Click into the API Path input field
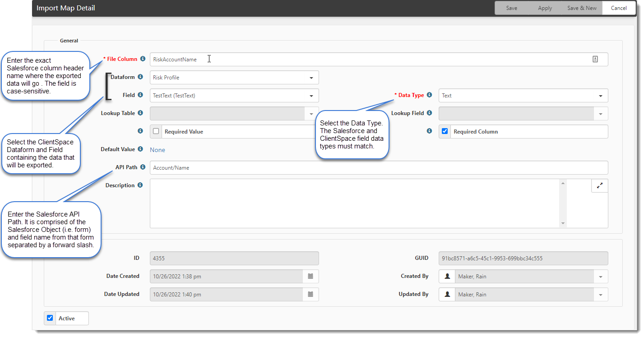644x337 pixels. (x=378, y=167)
